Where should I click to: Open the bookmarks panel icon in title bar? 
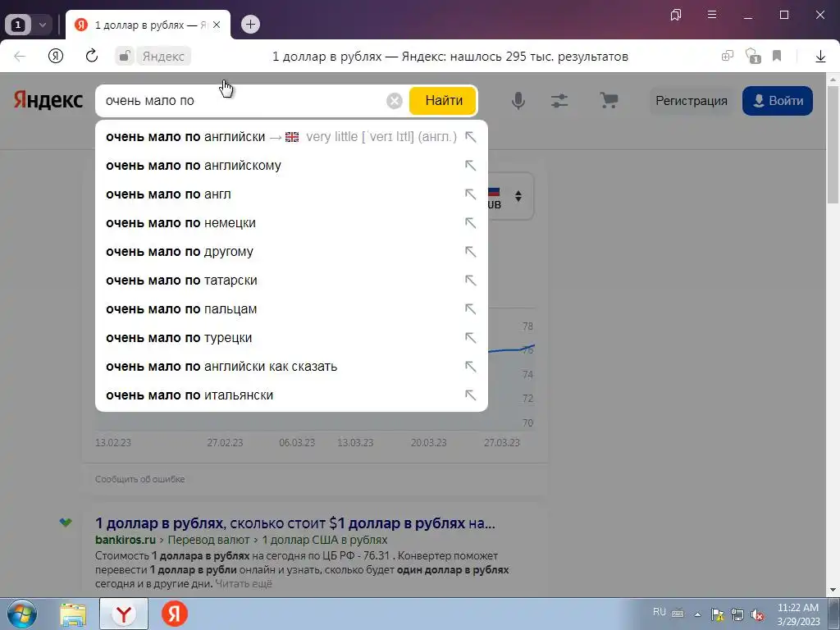676,15
